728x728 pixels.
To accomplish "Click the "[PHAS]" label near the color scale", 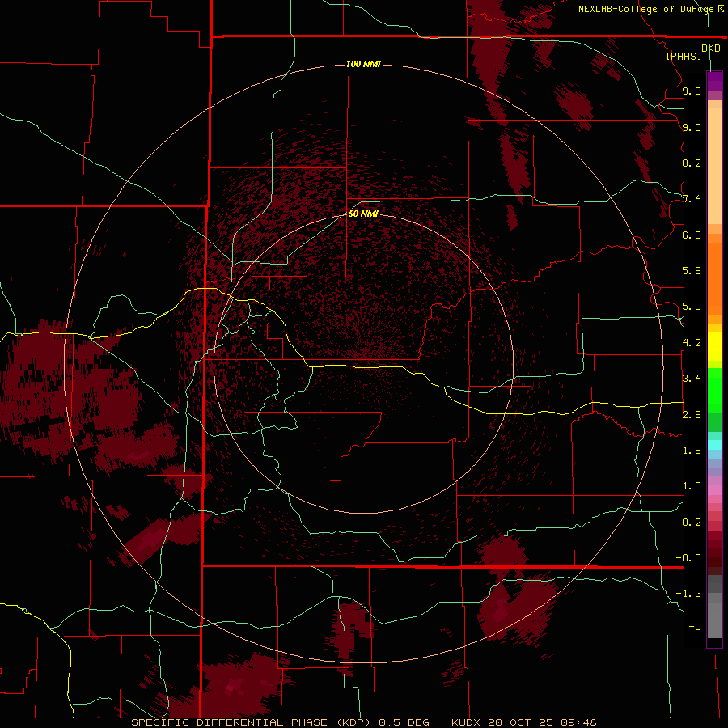I will (x=684, y=56).
